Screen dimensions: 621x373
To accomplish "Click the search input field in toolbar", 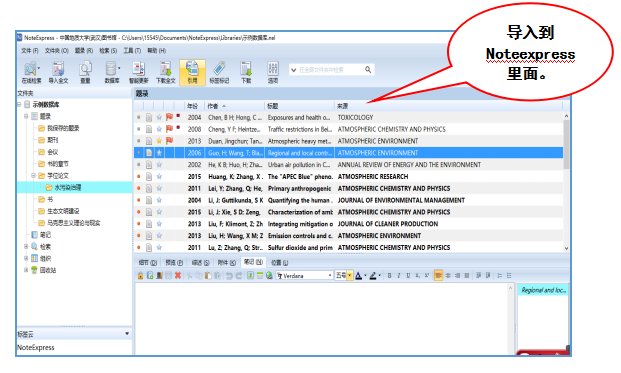I will point(331,70).
